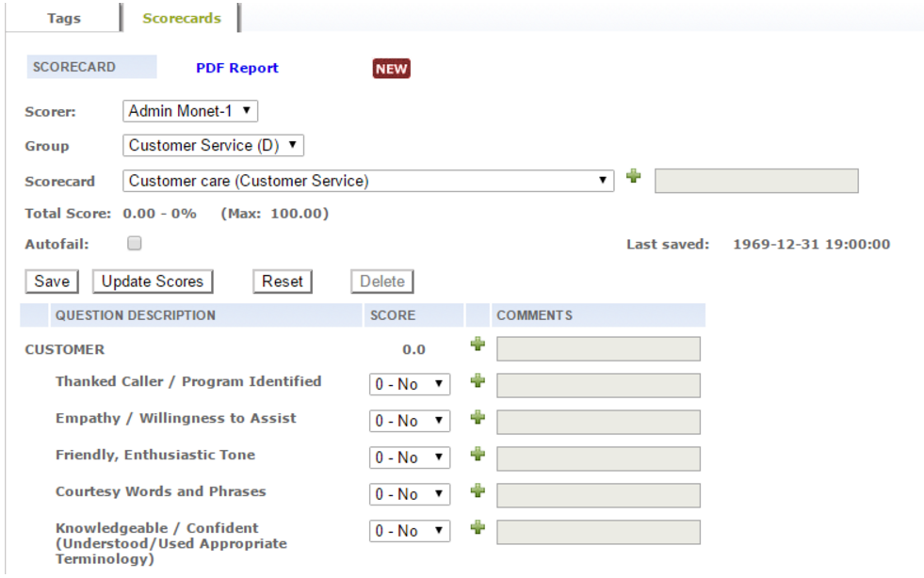Click plus icon for Courtesy Words row
Viewport: 924px width, 578px height.
(x=478, y=491)
